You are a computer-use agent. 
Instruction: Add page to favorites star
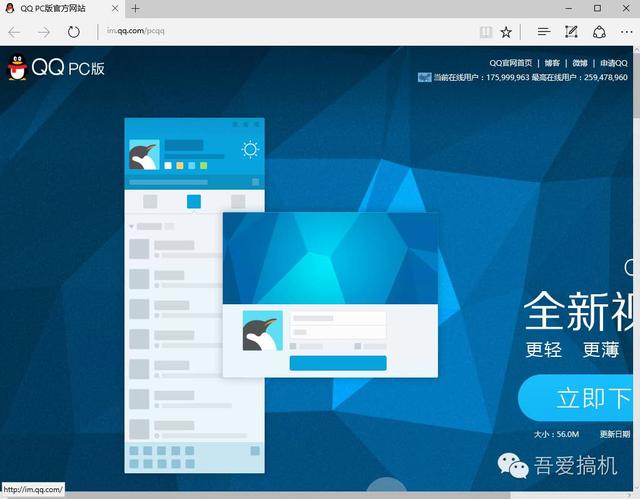tap(506, 32)
